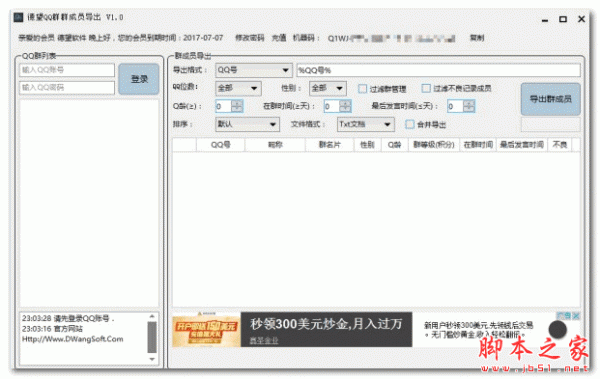Click 在群时间 column header
The image size is (600, 379).
pos(478,145)
